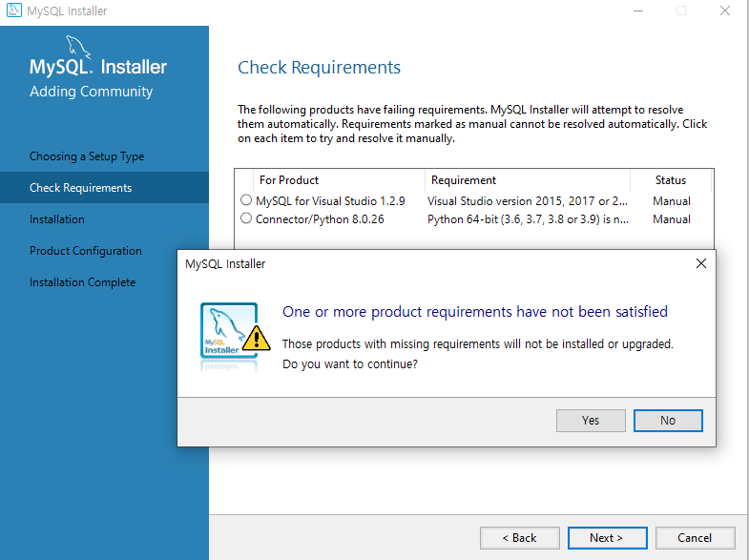Click Visual Studio version 2015 requirement text

coord(528,201)
